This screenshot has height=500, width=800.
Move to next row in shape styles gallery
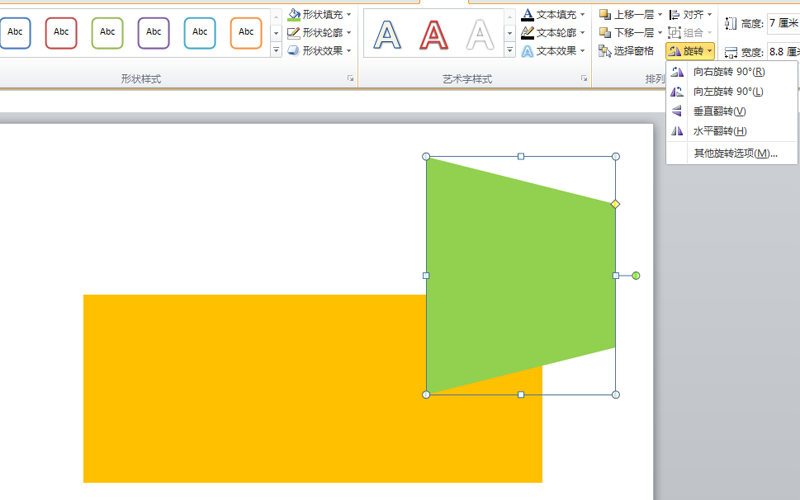point(276,33)
